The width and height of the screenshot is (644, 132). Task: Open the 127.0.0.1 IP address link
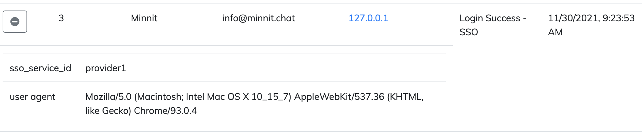pyautogui.click(x=368, y=18)
